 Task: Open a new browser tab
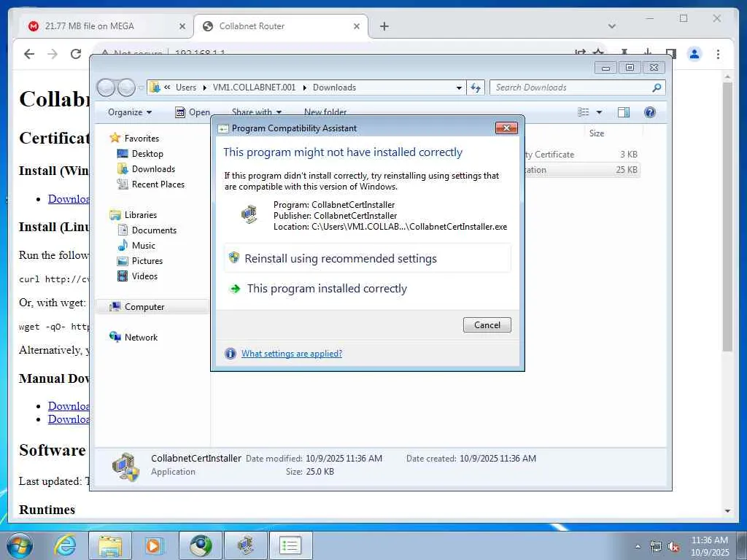[384, 26]
